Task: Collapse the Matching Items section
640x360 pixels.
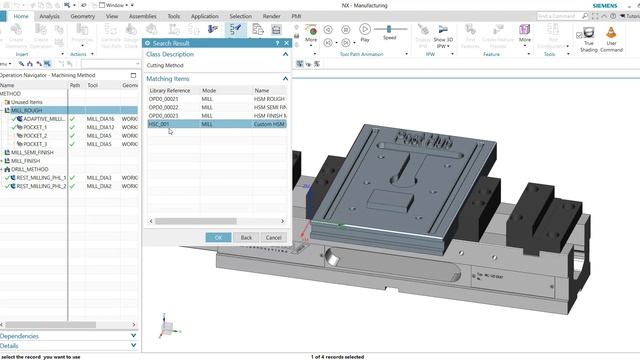Action: coord(285,78)
